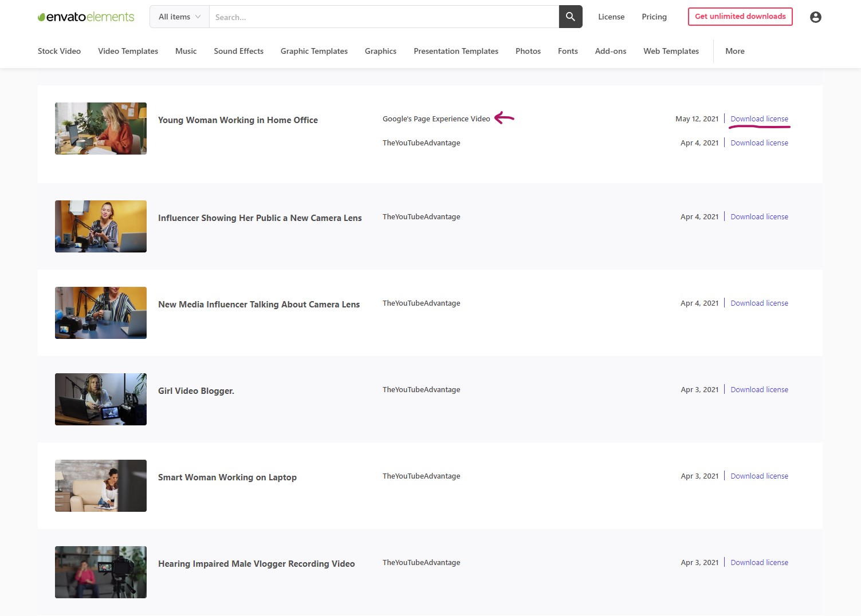Image resolution: width=861 pixels, height=616 pixels.
Task: Click the Envato Elements logo
Action: [86, 17]
